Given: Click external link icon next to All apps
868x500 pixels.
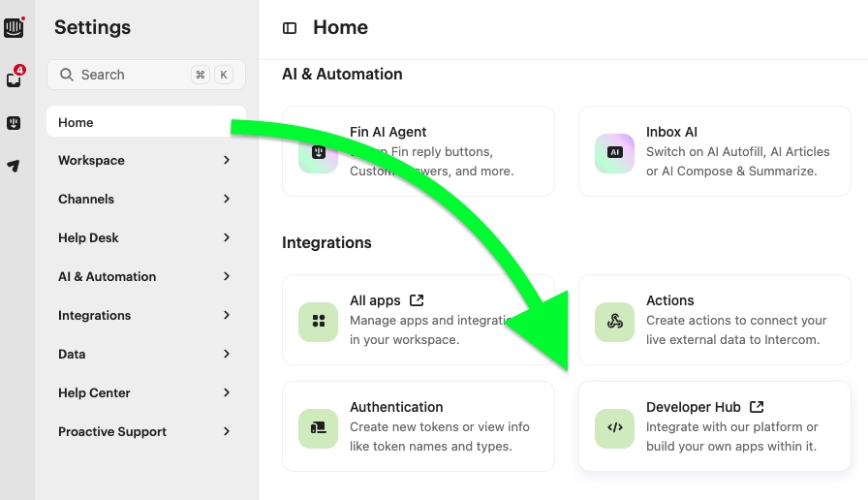Looking at the screenshot, I should coord(417,300).
